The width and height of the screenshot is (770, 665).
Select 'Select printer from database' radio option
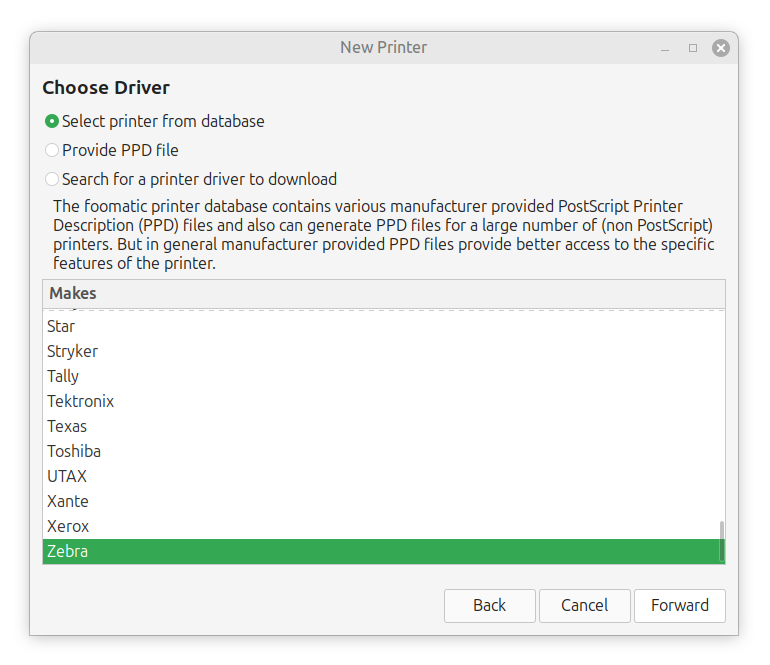[x=52, y=121]
